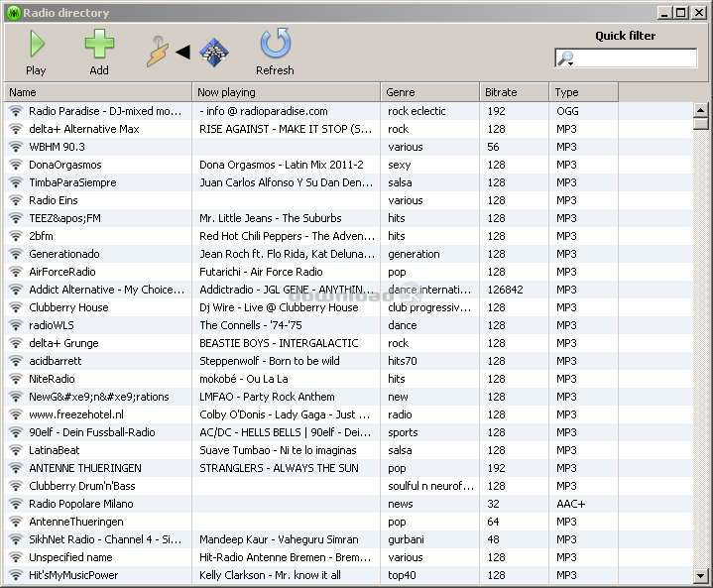Select 'Mandeep Kaur - Vaheguru Simran' track
This screenshot has width=713, height=588.
[279, 539]
